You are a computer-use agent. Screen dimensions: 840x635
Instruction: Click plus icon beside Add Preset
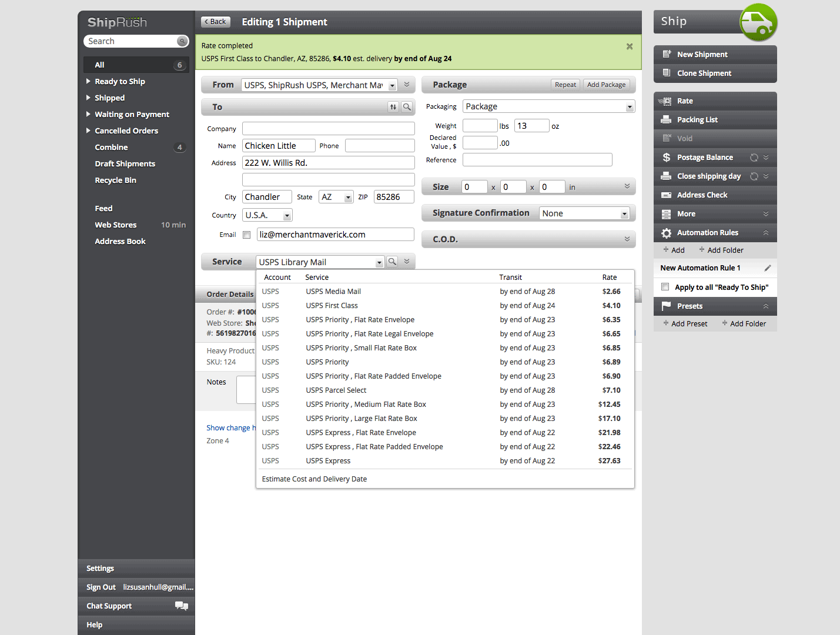[x=666, y=323]
